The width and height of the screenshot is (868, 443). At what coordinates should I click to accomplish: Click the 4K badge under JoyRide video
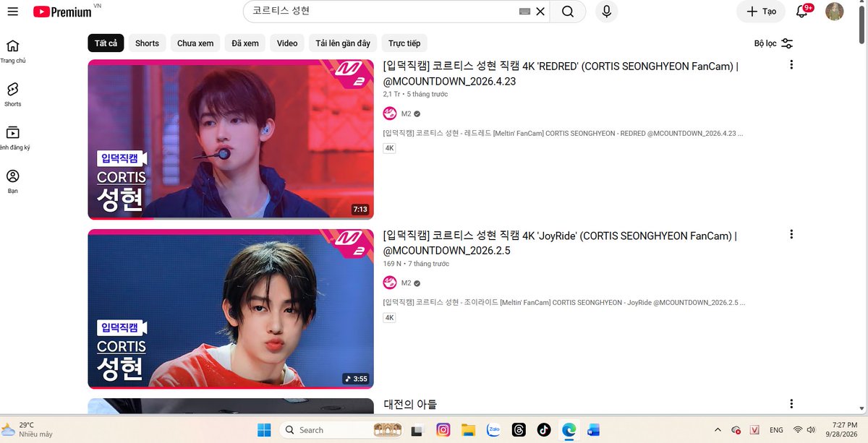(389, 318)
